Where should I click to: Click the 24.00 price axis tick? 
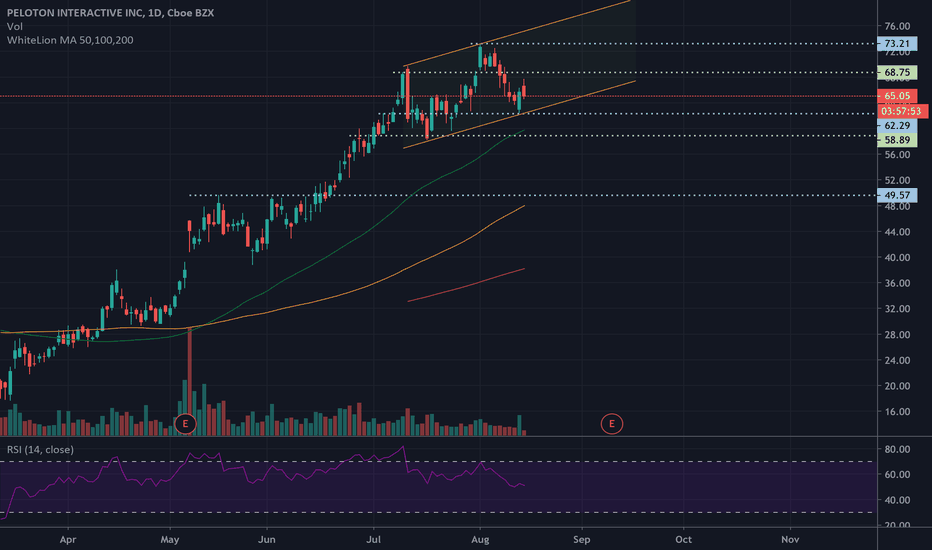coord(897,360)
